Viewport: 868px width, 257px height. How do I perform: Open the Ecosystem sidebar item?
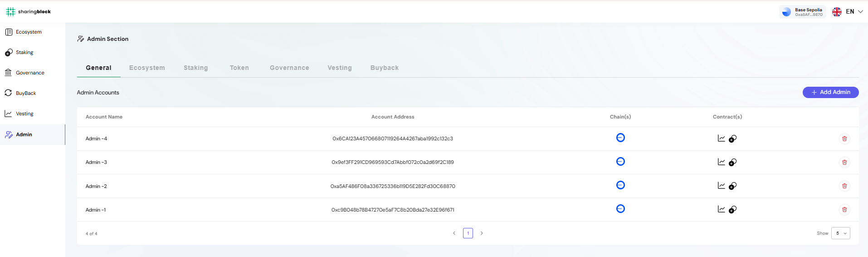pyautogui.click(x=33, y=32)
